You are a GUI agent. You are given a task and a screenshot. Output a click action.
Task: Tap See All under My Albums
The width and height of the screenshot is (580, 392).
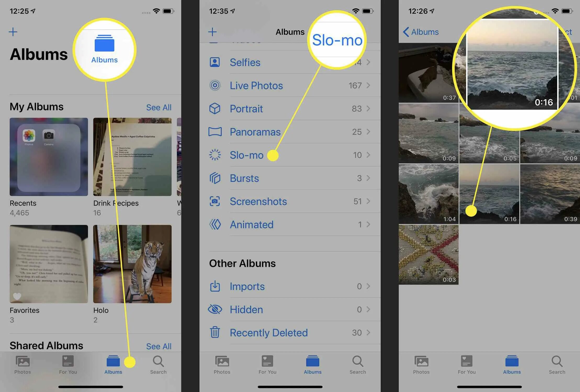(x=159, y=107)
